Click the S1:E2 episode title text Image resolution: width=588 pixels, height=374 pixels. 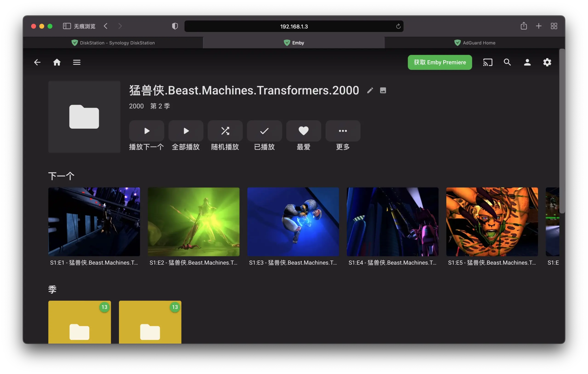(x=194, y=263)
